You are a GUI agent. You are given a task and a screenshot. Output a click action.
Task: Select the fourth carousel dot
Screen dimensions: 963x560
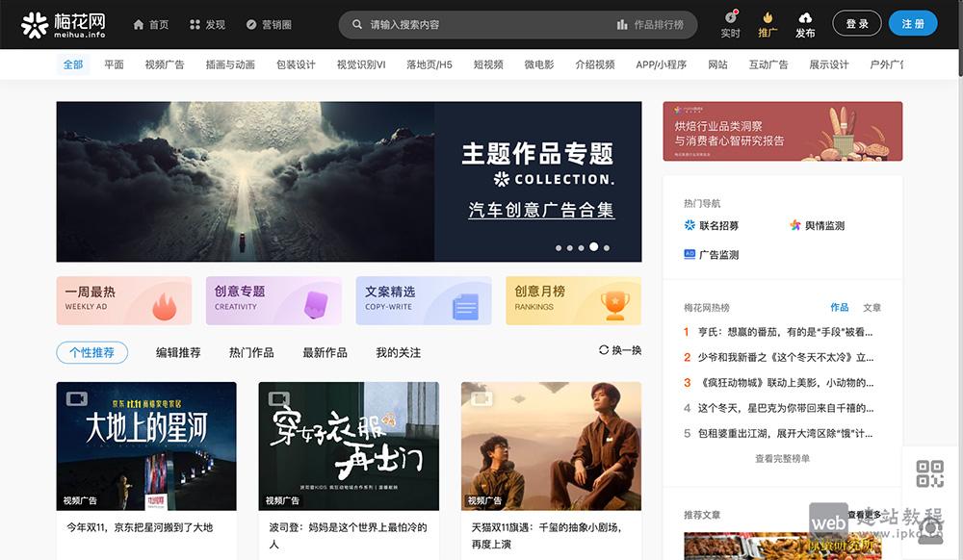[592, 248]
